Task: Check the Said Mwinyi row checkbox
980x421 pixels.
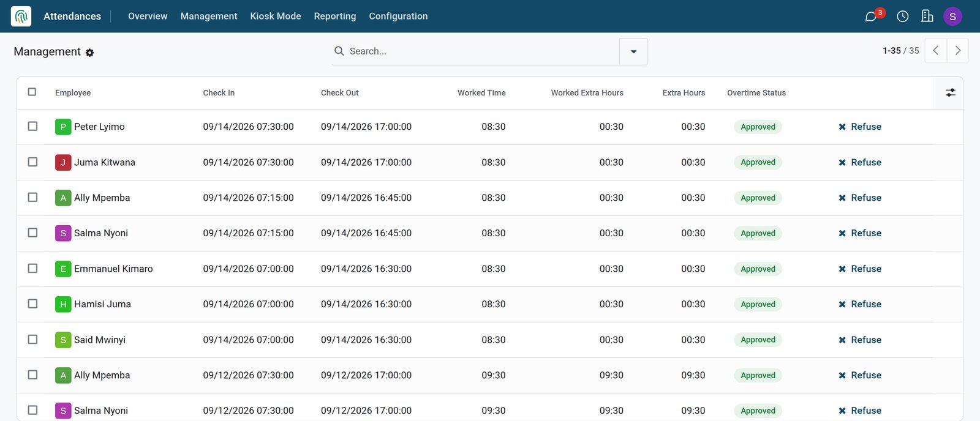Action: (32, 339)
